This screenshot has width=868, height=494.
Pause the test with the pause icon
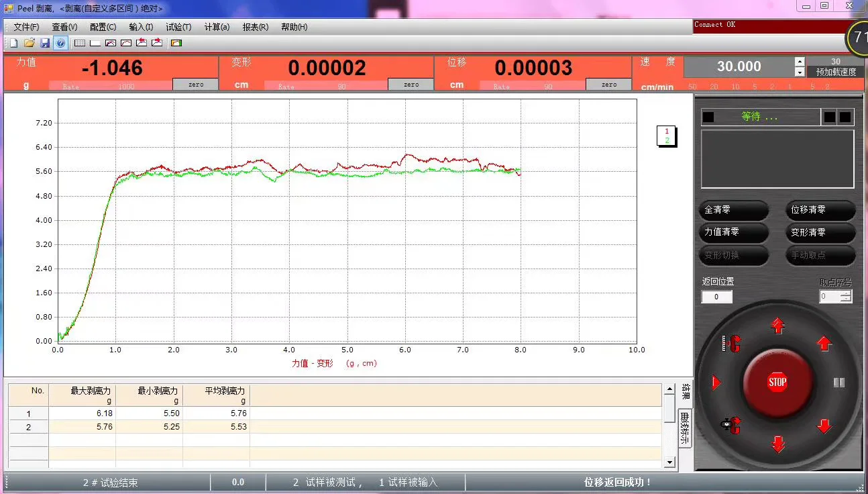coord(838,383)
